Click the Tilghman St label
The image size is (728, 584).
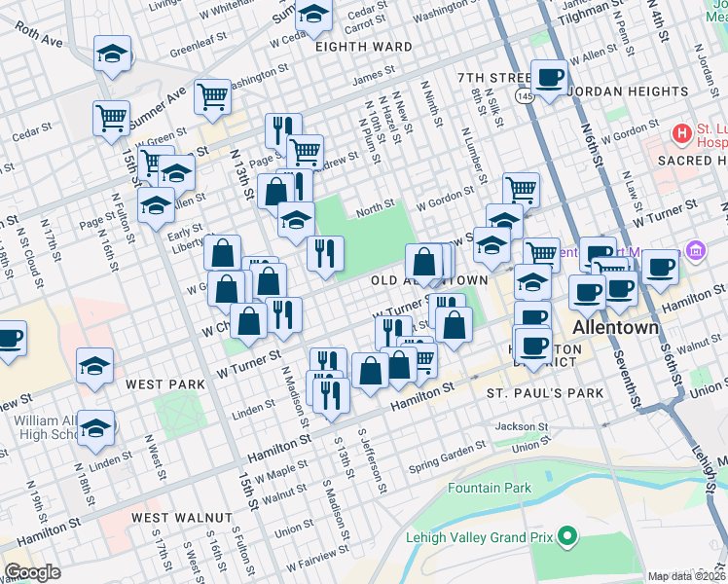(591, 14)
